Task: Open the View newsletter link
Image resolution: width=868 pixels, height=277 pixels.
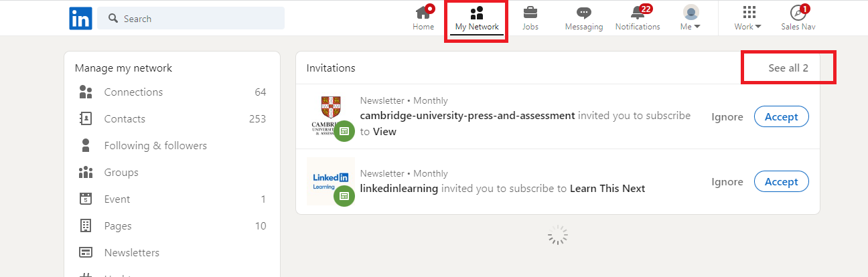Action: [384, 132]
